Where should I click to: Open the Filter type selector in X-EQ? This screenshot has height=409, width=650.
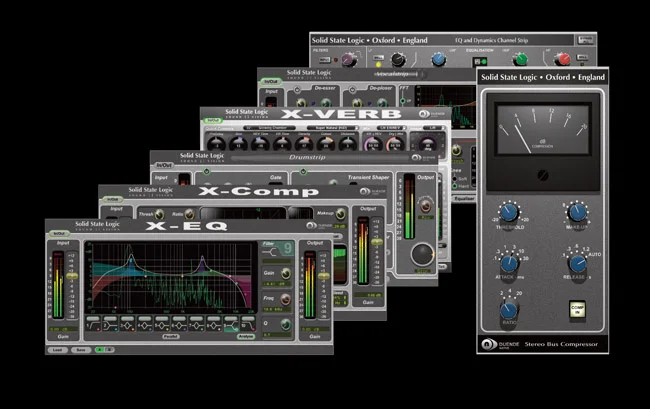click(277, 249)
